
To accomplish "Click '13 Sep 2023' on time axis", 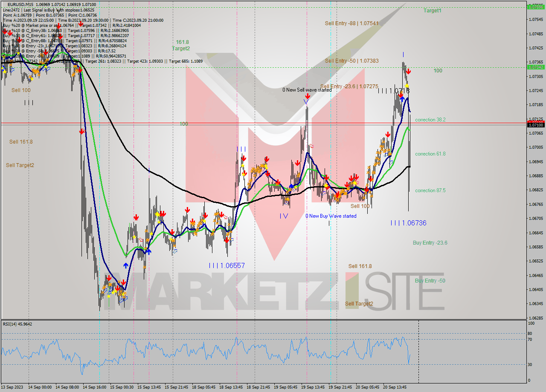I will tap(12, 387).
